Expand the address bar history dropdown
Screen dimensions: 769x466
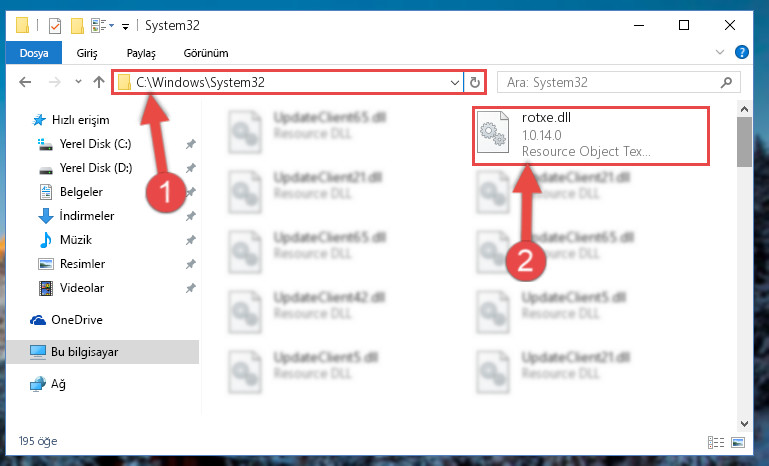455,82
